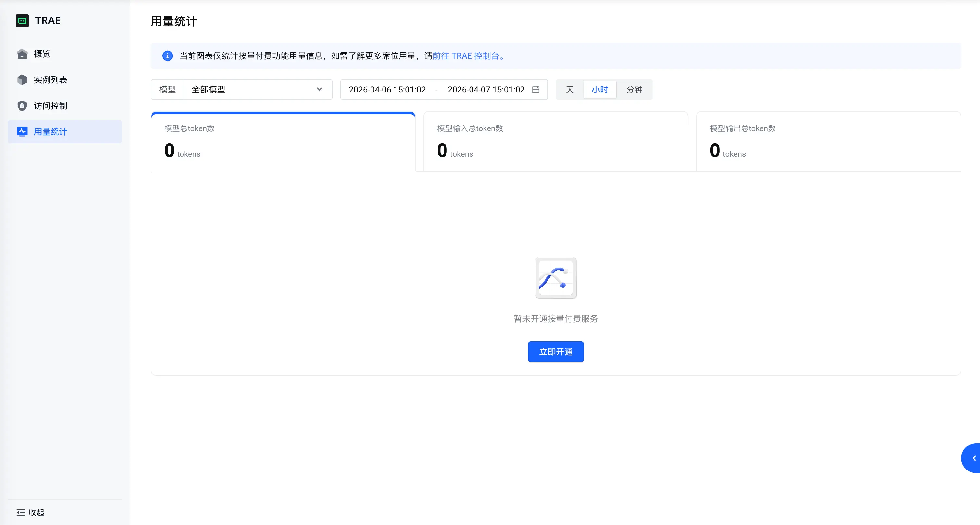Click the 概览 house icon
980x525 pixels.
[22, 54]
